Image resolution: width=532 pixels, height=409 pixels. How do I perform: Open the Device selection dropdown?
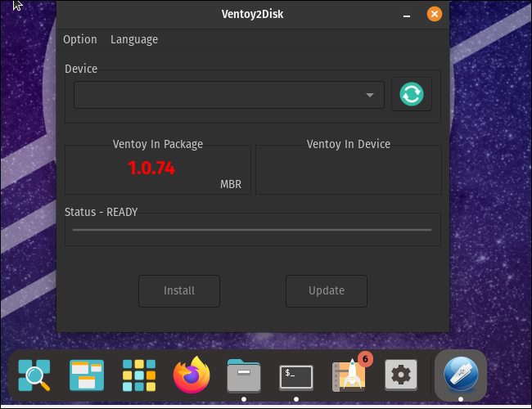coord(229,95)
